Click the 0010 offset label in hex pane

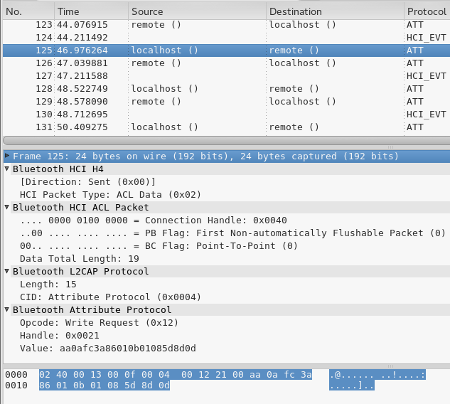click(16, 385)
